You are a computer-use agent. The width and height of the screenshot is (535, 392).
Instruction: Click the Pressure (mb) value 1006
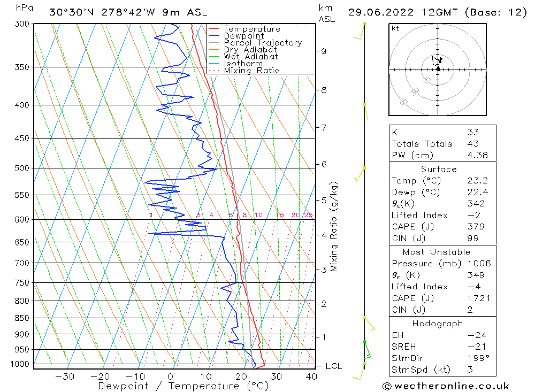479,263
